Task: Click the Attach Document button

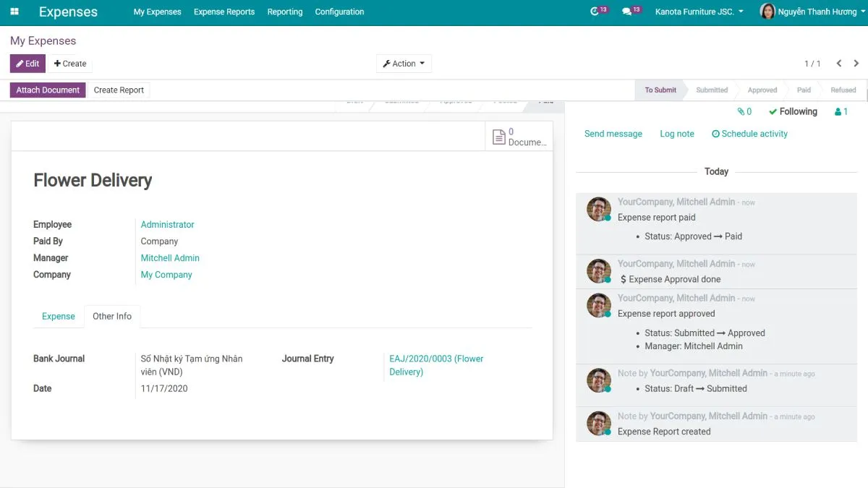Action: point(48,90)
